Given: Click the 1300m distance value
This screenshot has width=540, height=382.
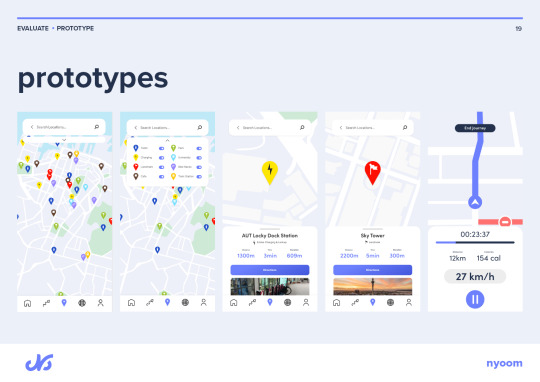Looking at the screenshot, I should click(x=246, y=256).
